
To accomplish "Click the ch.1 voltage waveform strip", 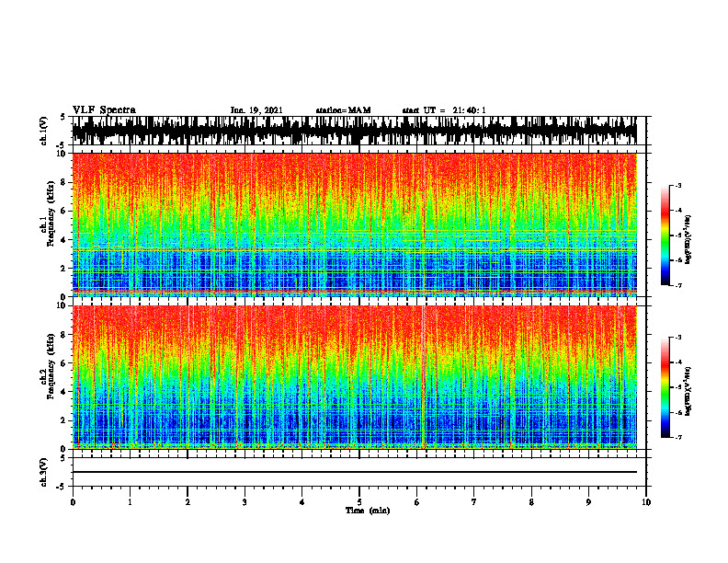I will tap(354, 131).
